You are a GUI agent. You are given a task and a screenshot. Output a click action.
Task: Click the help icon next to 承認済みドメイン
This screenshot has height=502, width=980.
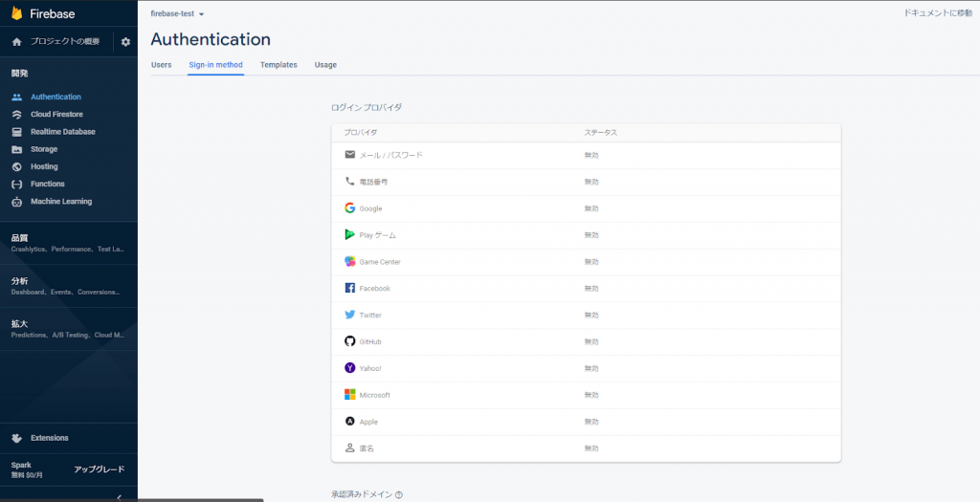coord(399,495)
